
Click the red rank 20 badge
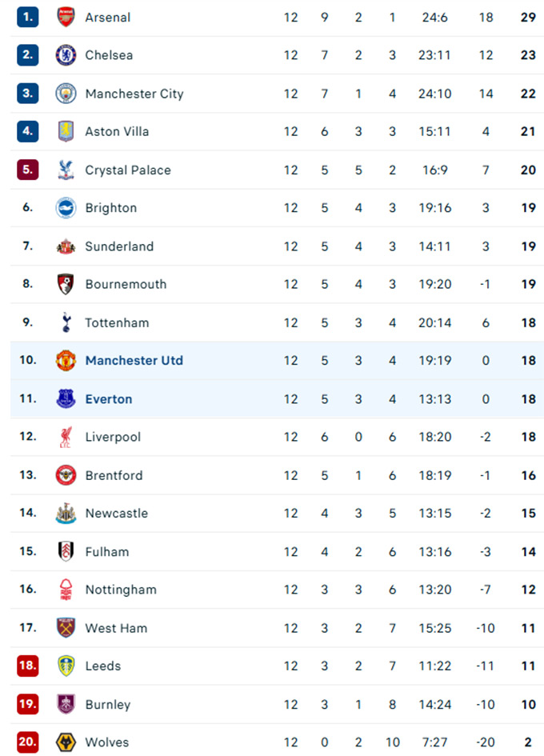[28, 742]
